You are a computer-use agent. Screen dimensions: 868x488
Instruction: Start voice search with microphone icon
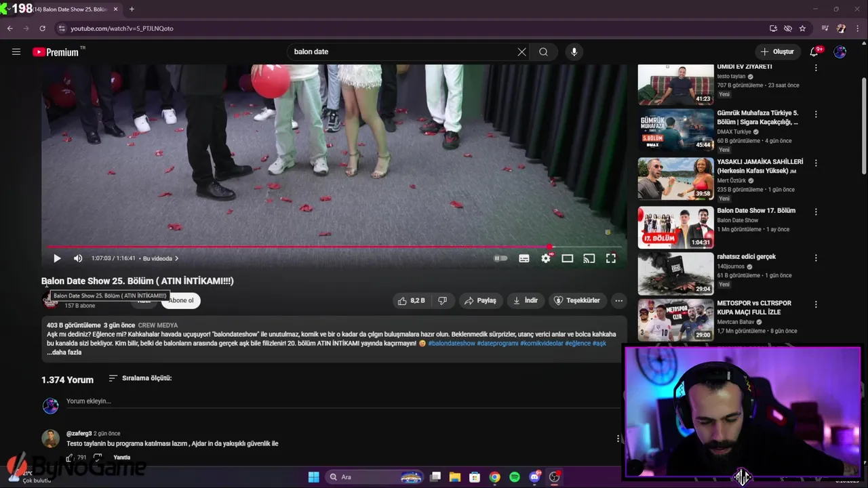tap(574, 52)
